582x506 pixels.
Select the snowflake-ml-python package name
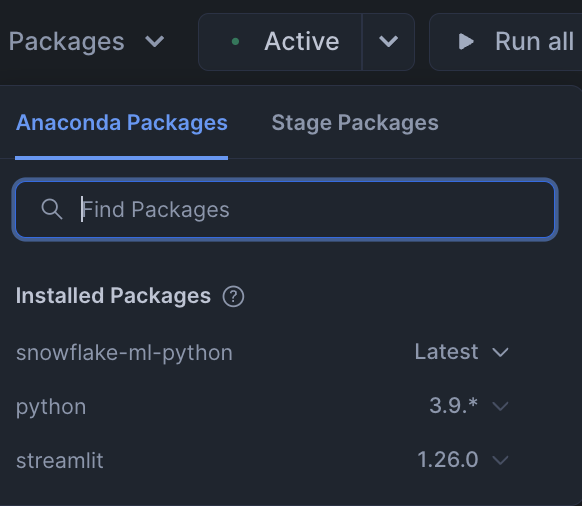click(124, 353)
